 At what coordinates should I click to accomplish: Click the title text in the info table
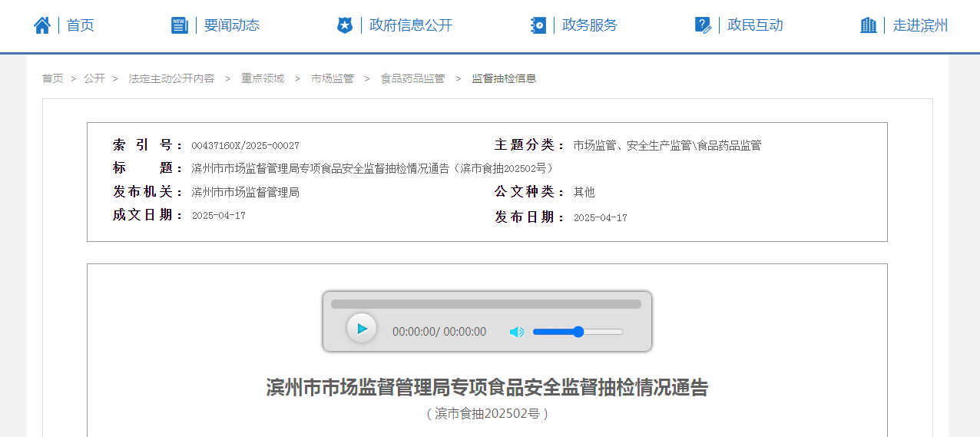point(374,169)
